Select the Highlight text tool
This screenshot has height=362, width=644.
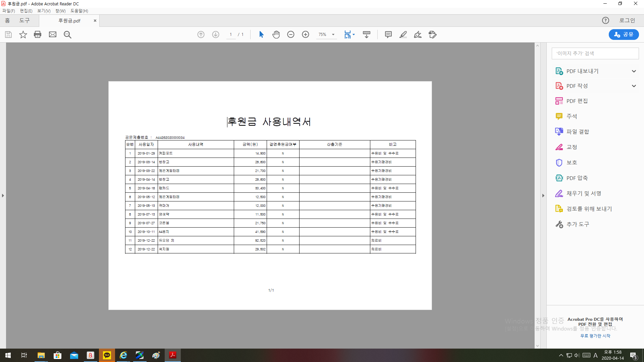tap(403, 35)
